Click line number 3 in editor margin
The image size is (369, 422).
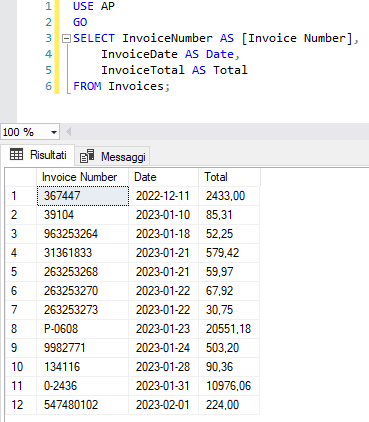pyautogui.click(x=48, y=38)
